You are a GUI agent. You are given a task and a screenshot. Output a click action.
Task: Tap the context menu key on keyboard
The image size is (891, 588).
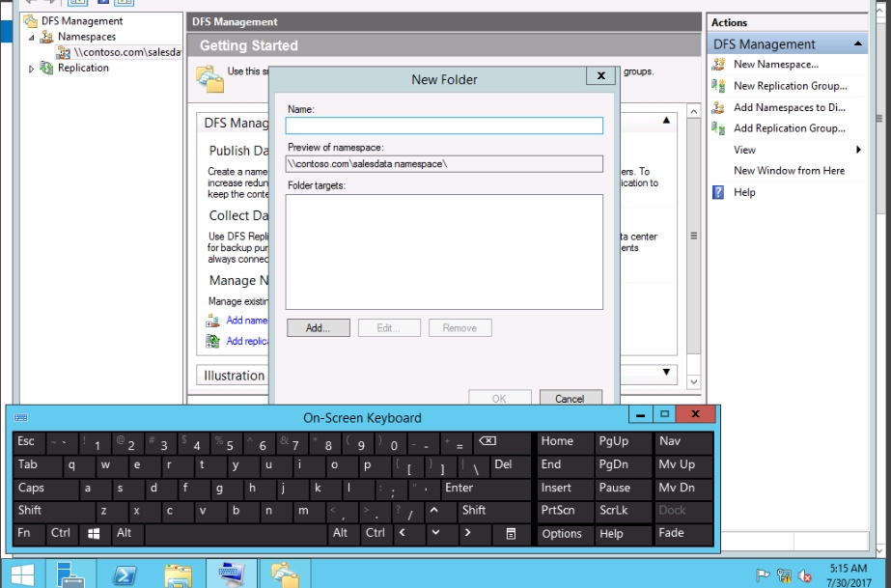511,534
